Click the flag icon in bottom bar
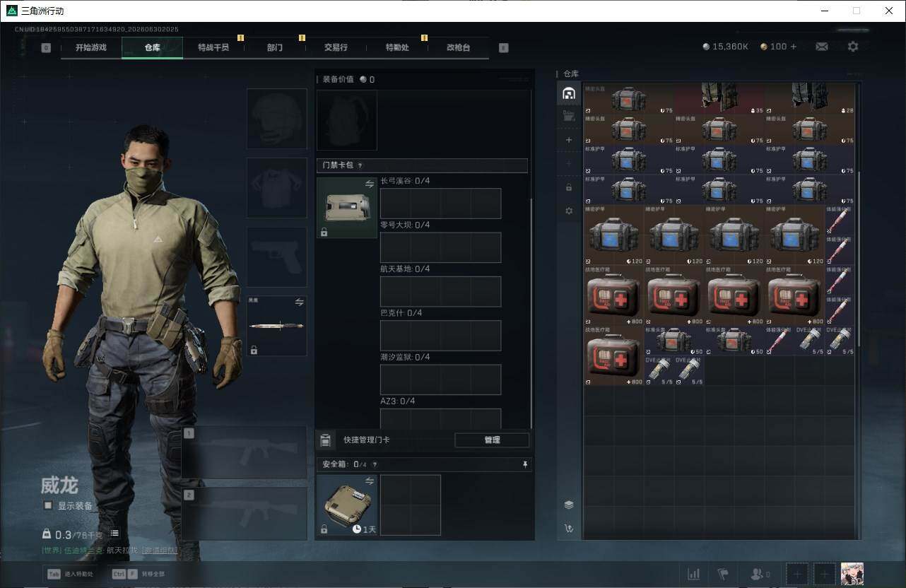Image resolution: width=906 pixels, height=588 pixels. (722, 574)
